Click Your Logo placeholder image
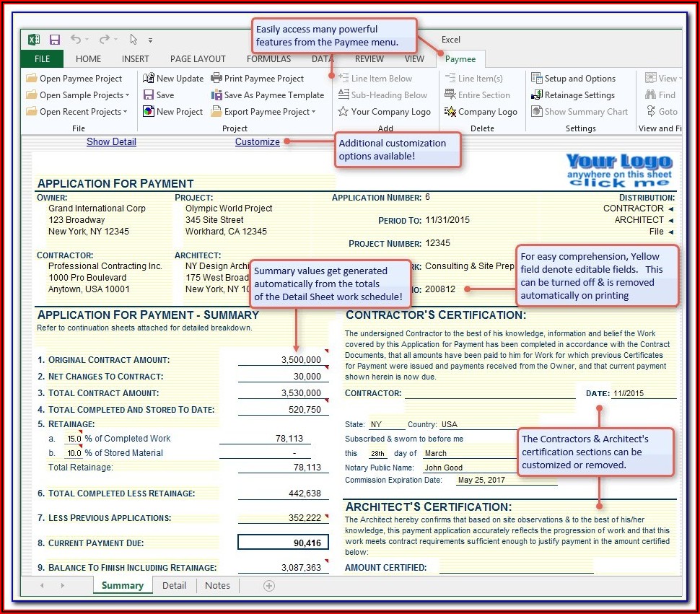Image resolution: width=700 pixels, height=614 pixels. (618, 170)
